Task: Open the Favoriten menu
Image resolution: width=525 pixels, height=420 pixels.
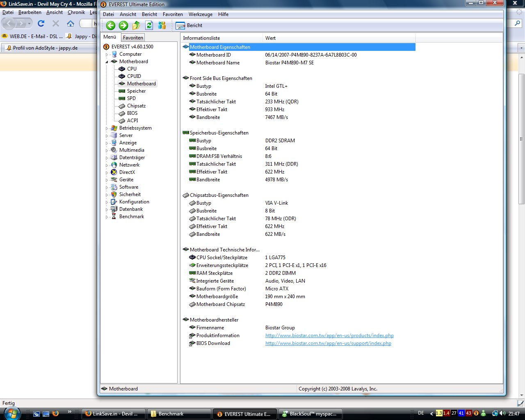Action: (x=173, y=14)
